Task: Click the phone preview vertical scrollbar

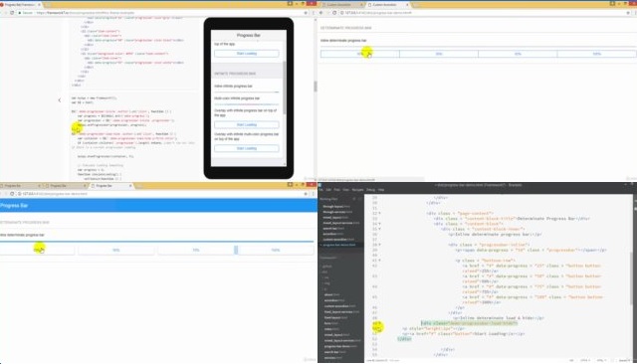Action: (x=285, y=88)
